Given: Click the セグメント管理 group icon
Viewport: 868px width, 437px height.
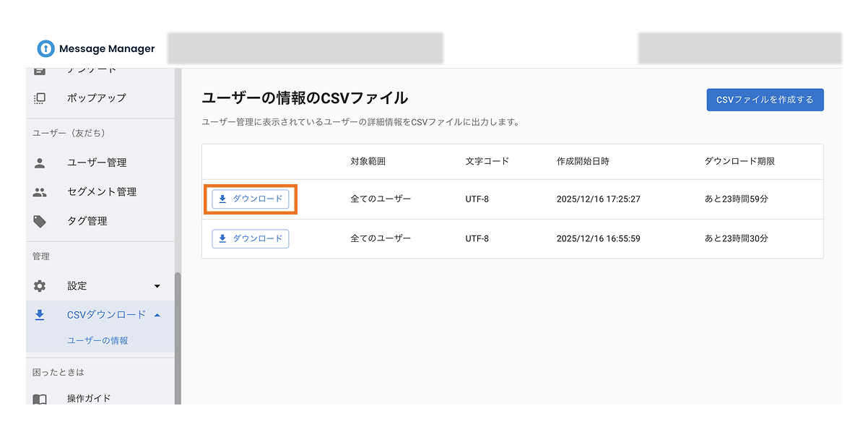Looking at the screenshot, I should [x=40, y=191].
